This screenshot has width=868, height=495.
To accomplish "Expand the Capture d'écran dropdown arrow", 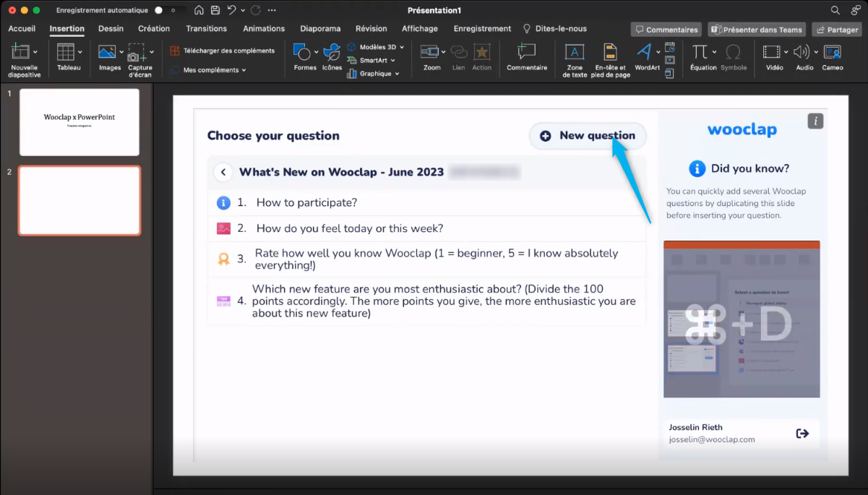I will point(152,52).
